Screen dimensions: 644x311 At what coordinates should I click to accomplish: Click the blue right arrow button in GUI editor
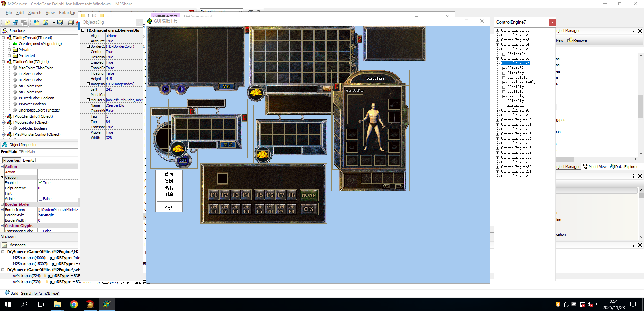coord(181,89)
